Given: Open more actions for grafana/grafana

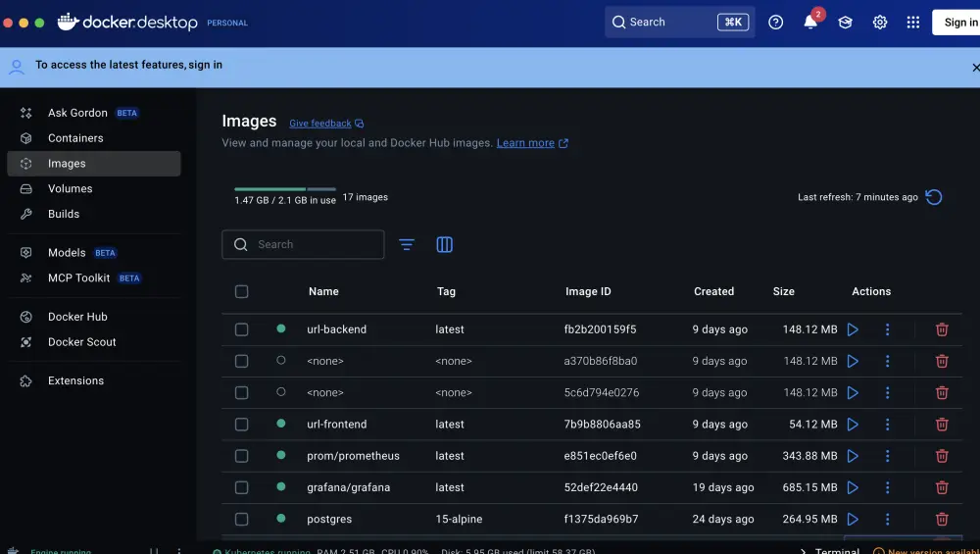Looking at the screenshot, I should (x=887, y=487).
